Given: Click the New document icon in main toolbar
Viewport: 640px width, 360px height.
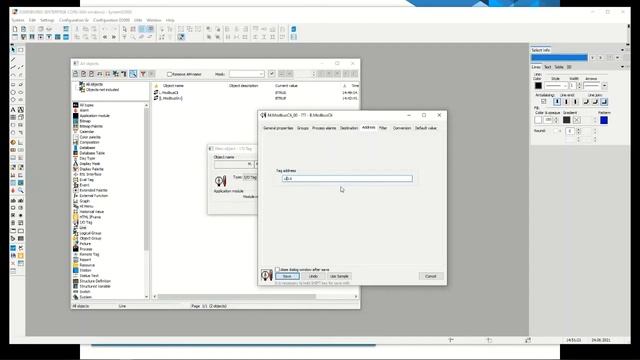Looking at the screenshot, I should click(x=15, y=29).
